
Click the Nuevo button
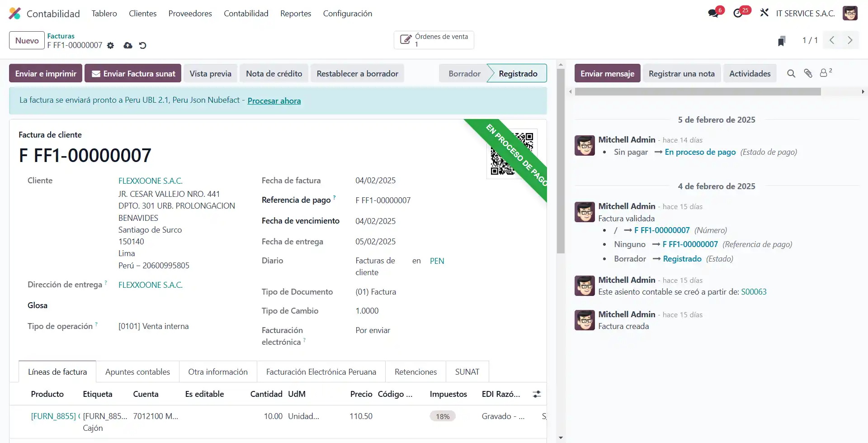(x=27, y=40)
